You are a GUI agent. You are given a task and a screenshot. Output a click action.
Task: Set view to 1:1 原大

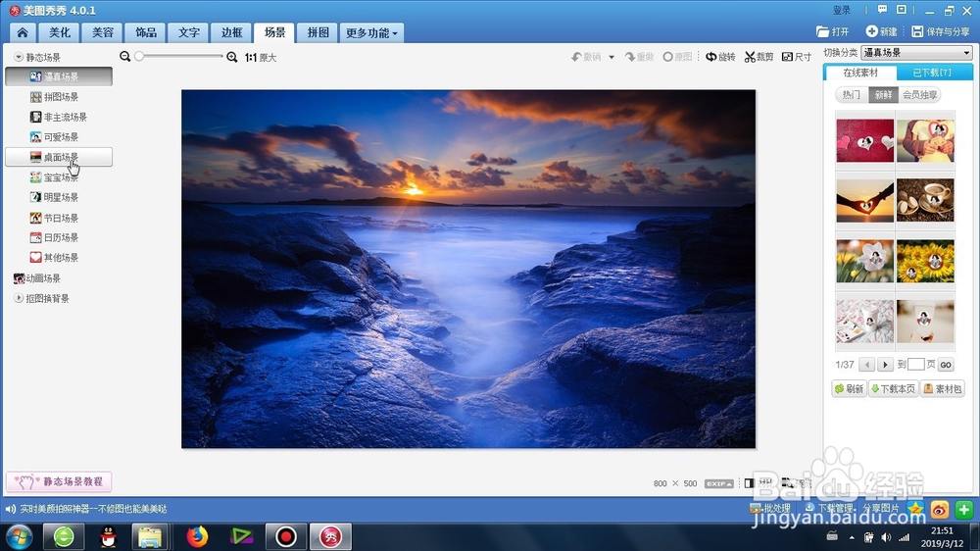coord(261,58)
